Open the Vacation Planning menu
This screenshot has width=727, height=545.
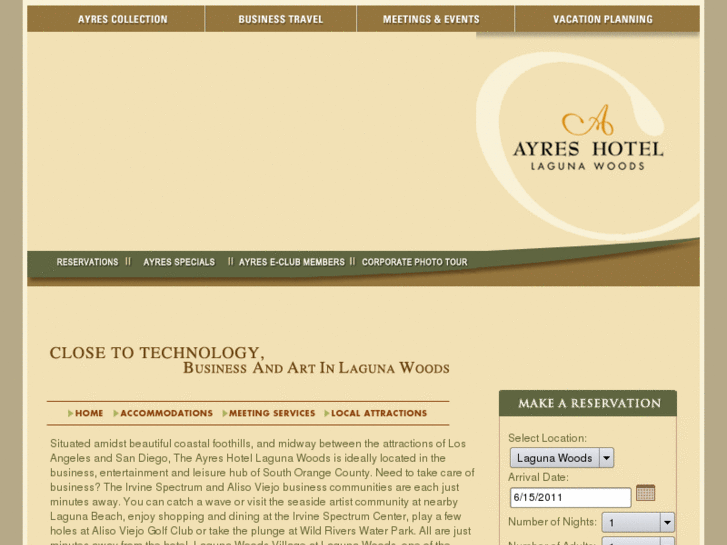(x=603, y=19)
